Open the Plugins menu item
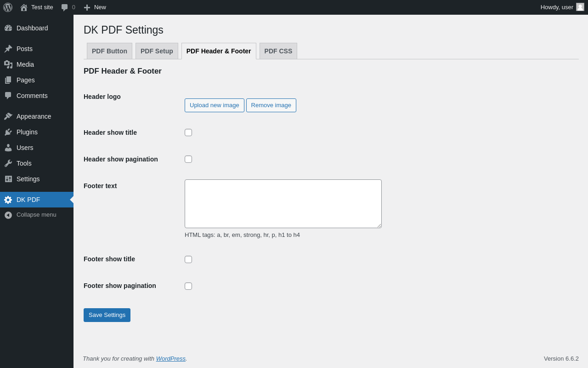The width and height of the screenshot is (588, 368). click(x=37, y=132)
